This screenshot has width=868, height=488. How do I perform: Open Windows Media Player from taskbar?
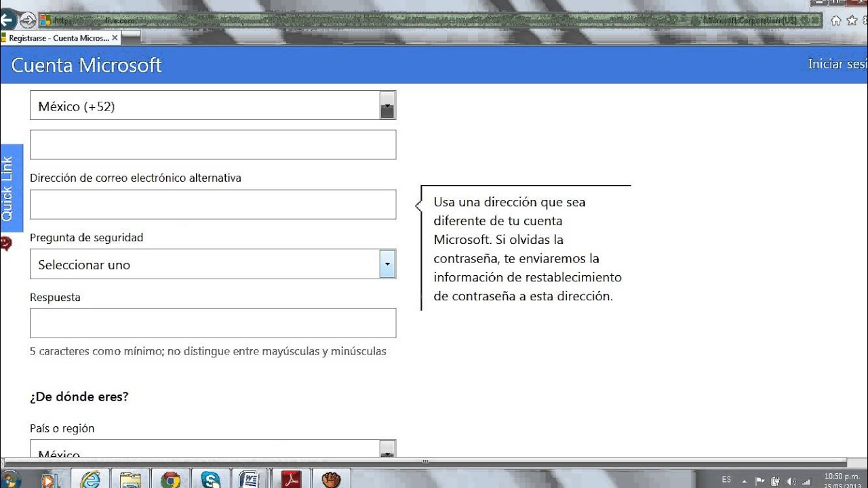click(48, 479)
